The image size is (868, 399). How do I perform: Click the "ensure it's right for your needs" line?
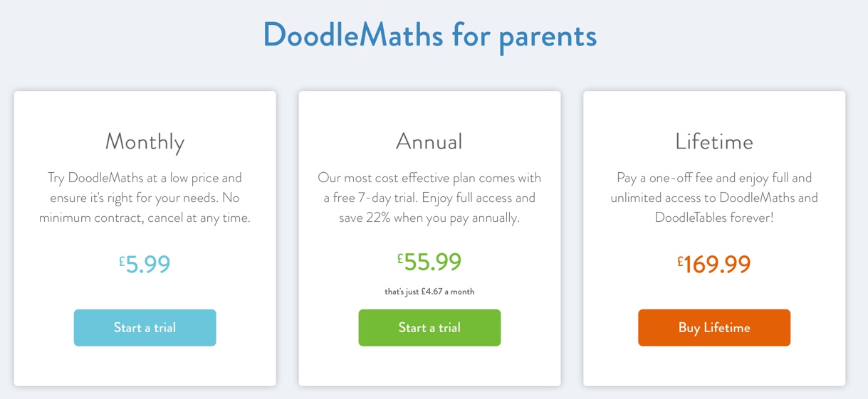tap(135, 198)
